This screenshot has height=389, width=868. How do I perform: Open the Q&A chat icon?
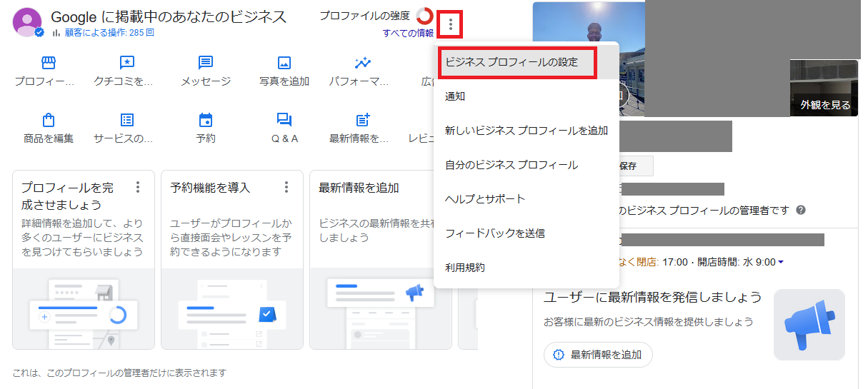tap(284, 119)
